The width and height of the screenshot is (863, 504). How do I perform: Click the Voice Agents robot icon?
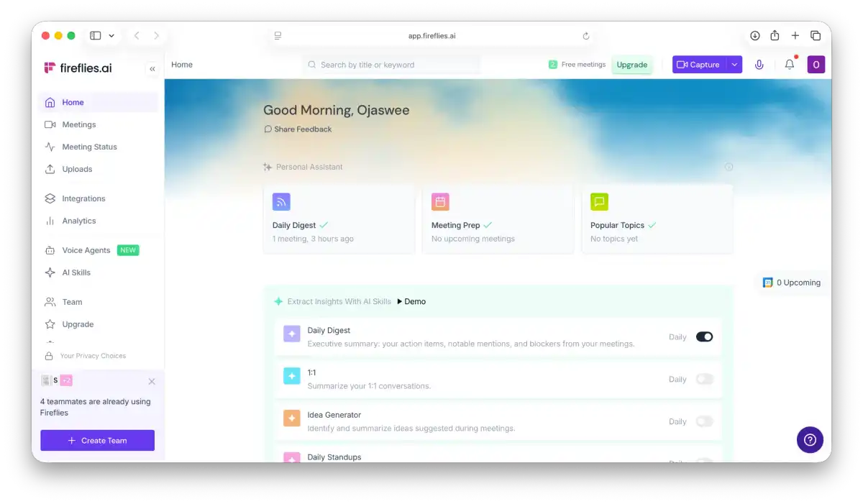coord(50,250)
